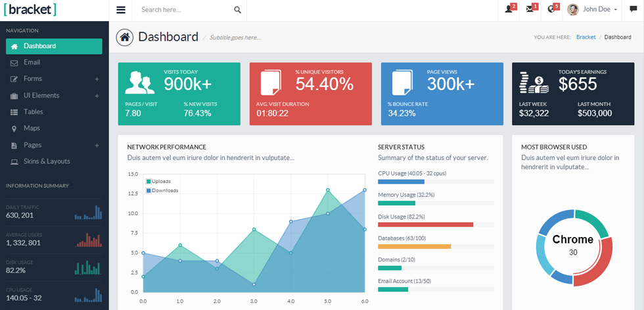Click the Skins & Layouts laptop icon
The width and height of the screenshot is (644, 310).
[14, 161]
